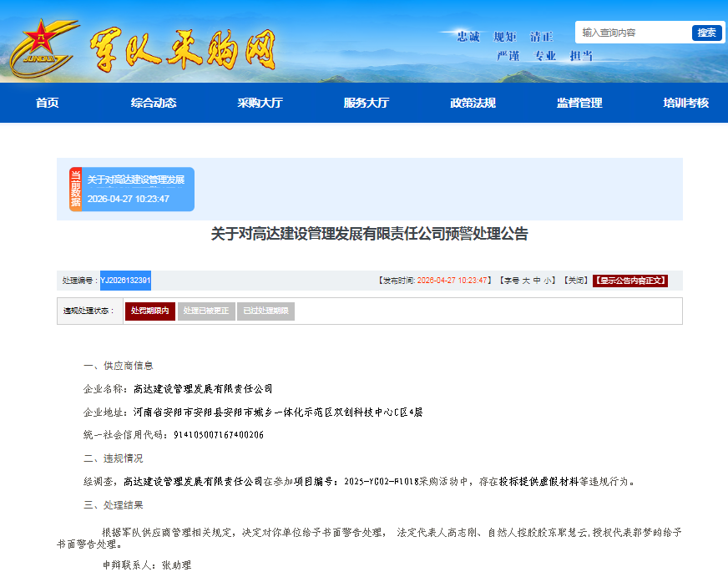Click 显示公告内容正文 button
Image resolution: width=728 pixels, height=572 pixels.
coord(630,281)
